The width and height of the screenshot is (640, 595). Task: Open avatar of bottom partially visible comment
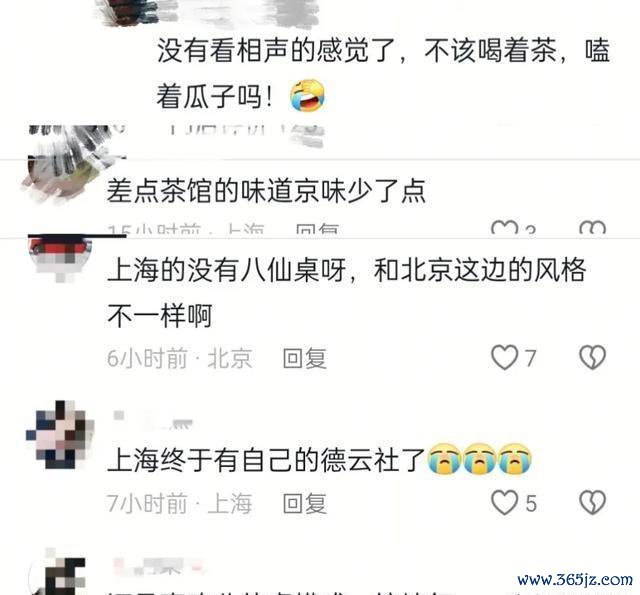click(x=59, y=572)
